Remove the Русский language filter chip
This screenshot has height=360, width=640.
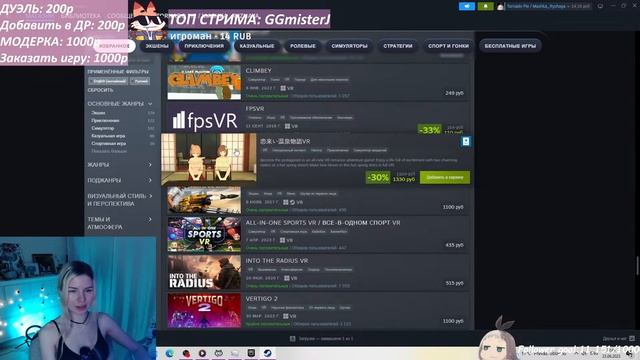(x=140, y=81)
